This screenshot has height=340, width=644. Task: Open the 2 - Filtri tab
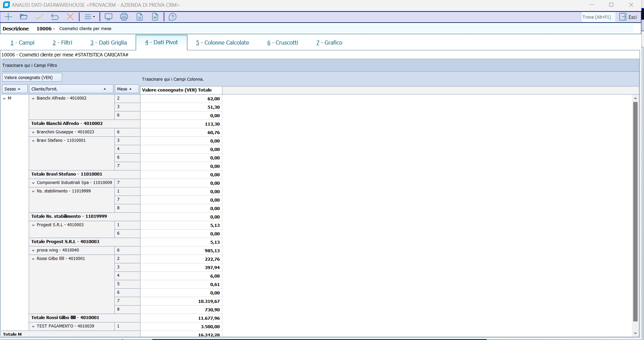click(62, 43)
